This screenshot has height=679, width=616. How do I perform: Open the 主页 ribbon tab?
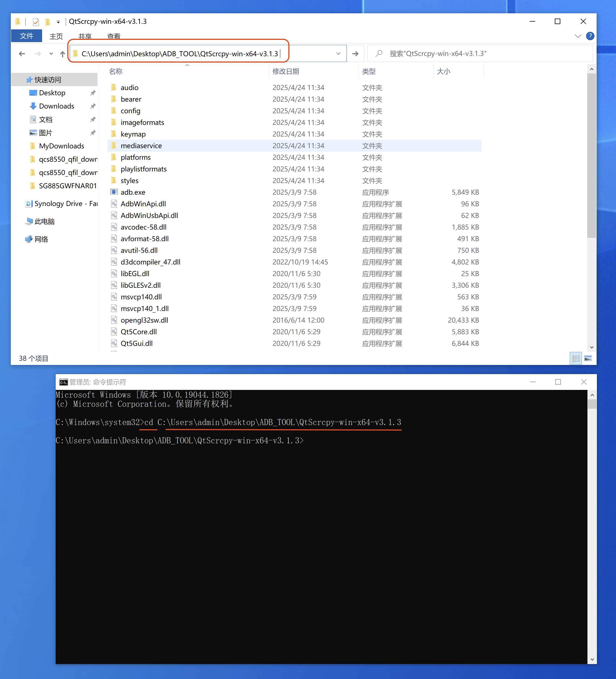[56, 36]
